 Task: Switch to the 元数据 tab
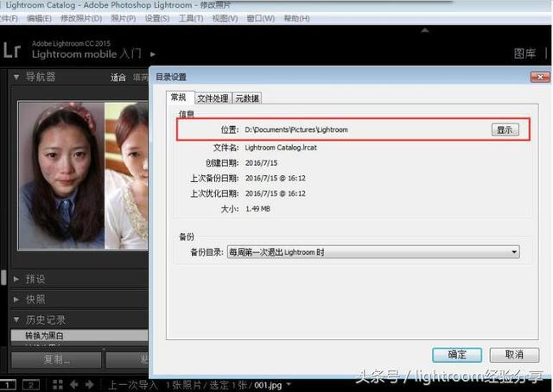tap(247, 98)
